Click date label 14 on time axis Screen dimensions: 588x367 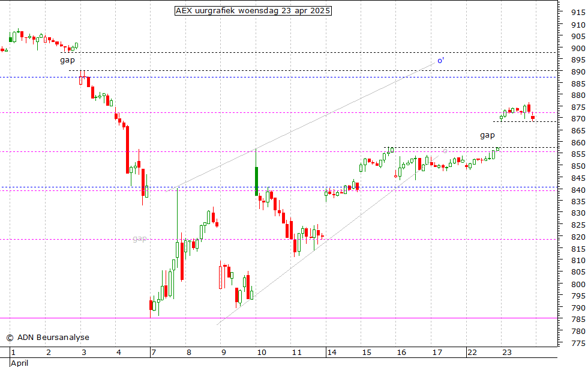(x=331, y=353)
